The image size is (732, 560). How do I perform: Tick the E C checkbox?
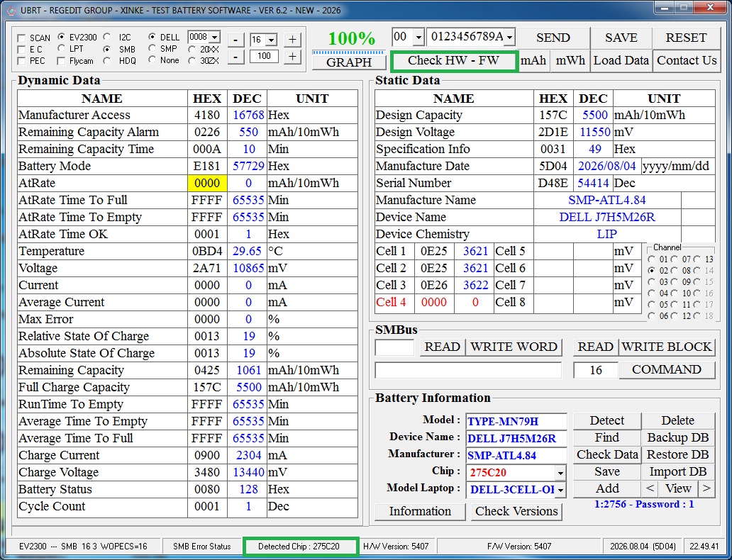21,50
